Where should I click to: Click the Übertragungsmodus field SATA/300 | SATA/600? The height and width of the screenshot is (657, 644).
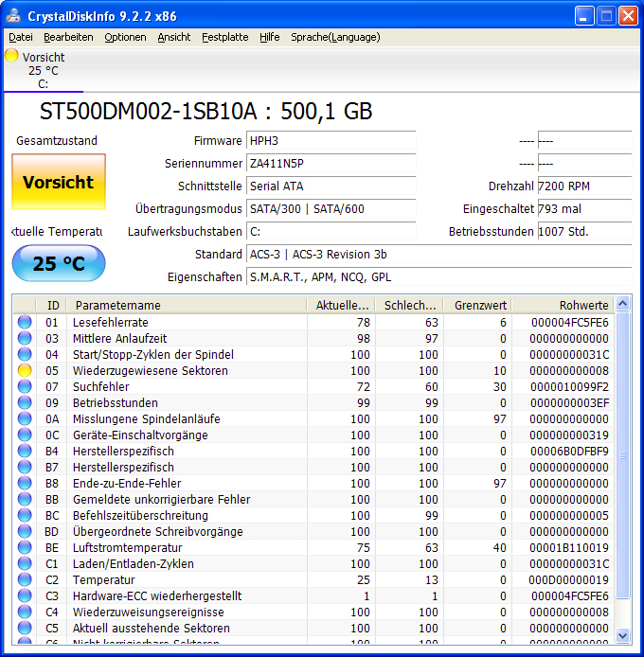pyautogui.click(x=331, y=208)
